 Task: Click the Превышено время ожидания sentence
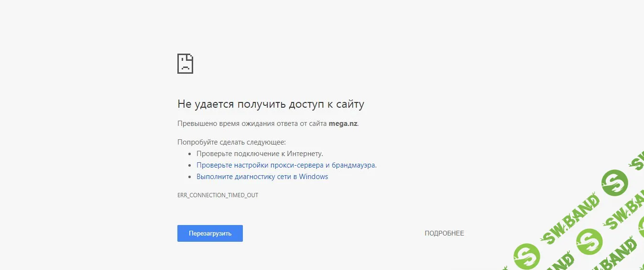tap(252, 124)
